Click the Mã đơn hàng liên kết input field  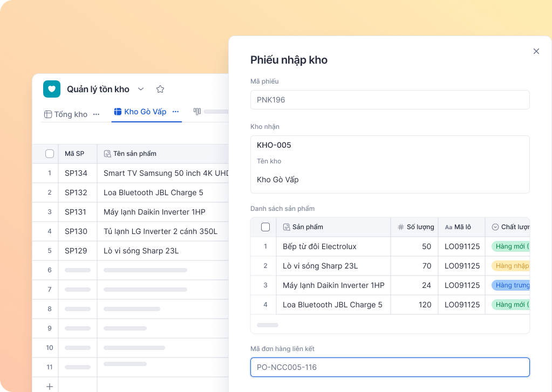pos(390,367)
